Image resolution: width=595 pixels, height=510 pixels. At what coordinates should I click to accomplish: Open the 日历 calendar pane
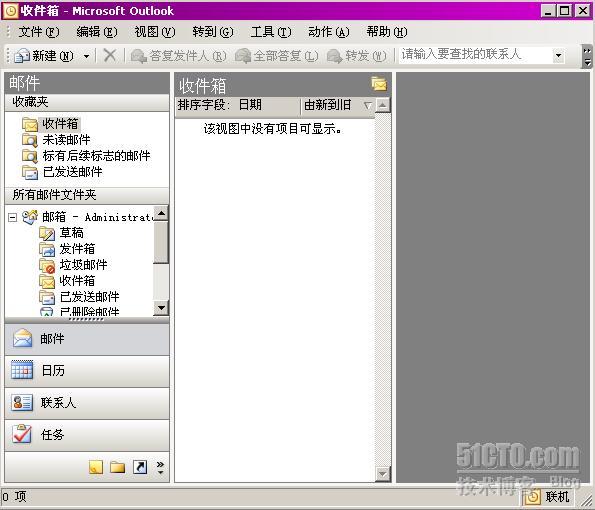(87, 370)
